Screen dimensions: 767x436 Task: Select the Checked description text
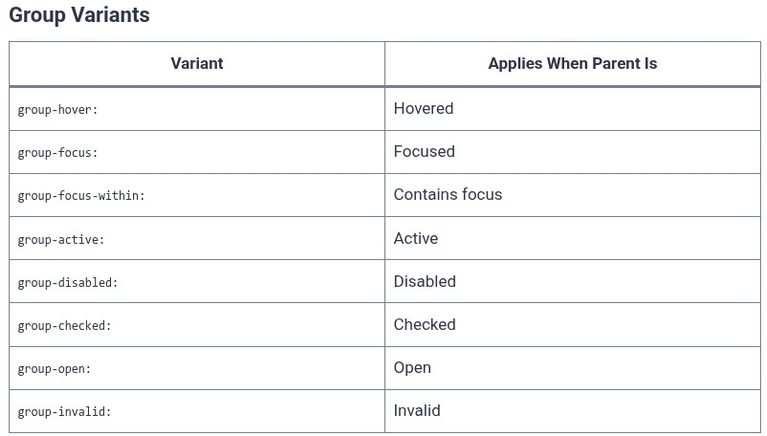point(425,324)
